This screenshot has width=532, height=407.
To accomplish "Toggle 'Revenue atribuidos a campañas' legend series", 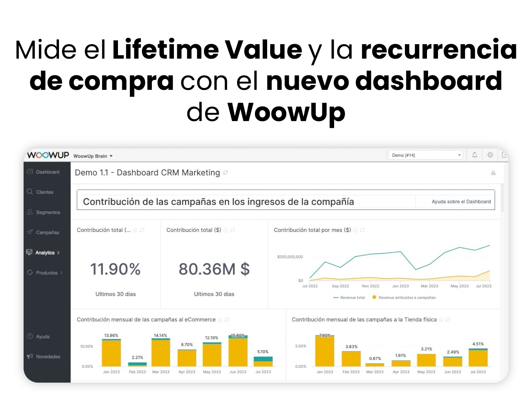I will click(404, 298).
